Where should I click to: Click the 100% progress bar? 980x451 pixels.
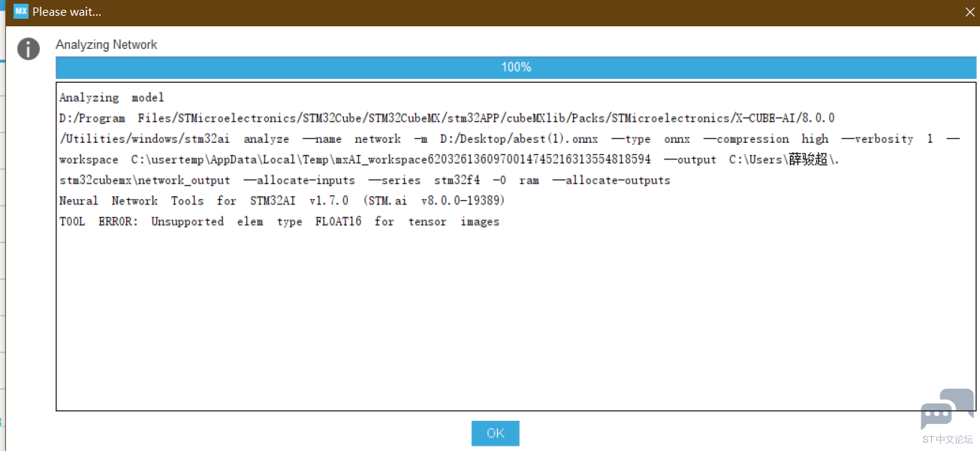516,67
